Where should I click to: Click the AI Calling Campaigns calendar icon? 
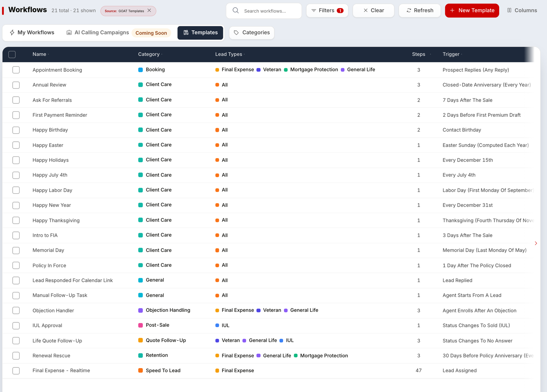(x=69, y=32)
